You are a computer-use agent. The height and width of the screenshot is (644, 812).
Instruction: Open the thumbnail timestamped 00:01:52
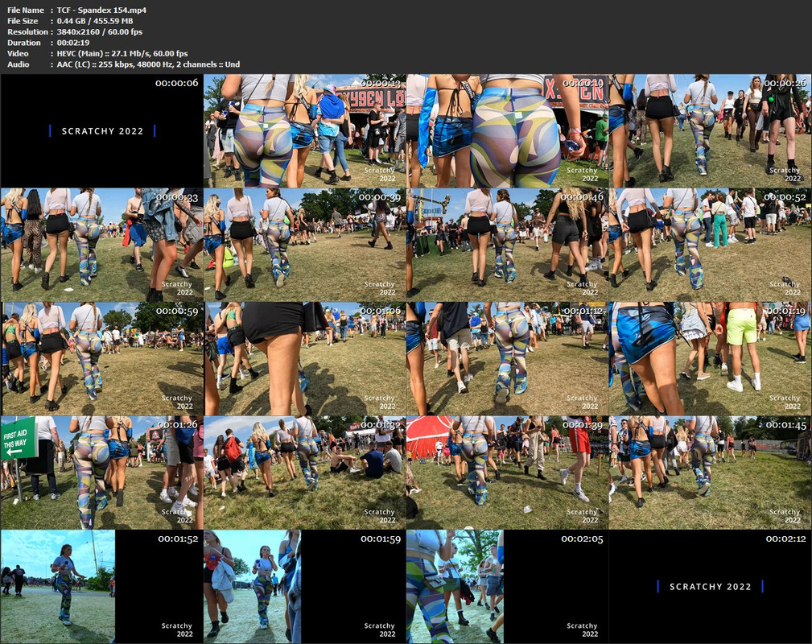coord(101,586)
